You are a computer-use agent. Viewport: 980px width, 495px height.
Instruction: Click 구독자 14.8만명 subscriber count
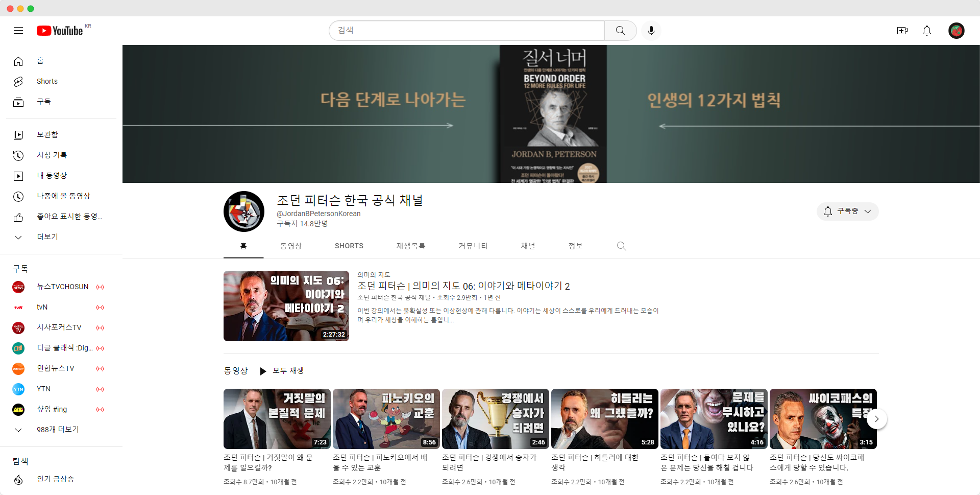tap(302, 224)
